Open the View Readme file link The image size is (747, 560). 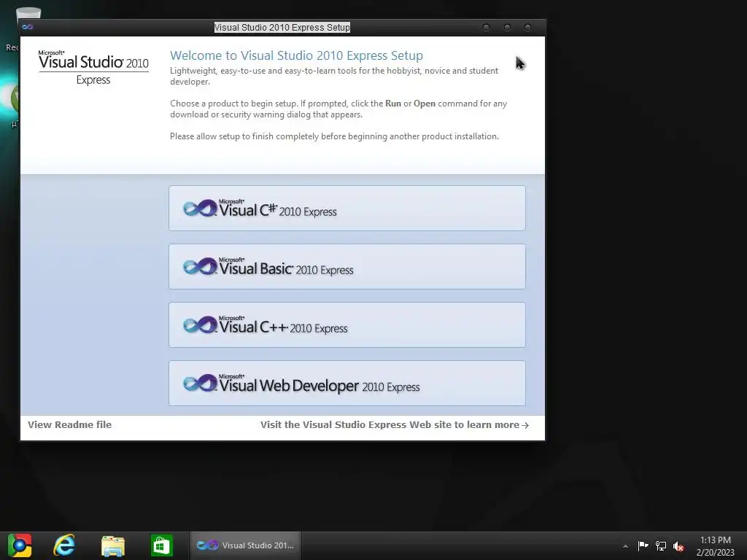tap(69, 425)
